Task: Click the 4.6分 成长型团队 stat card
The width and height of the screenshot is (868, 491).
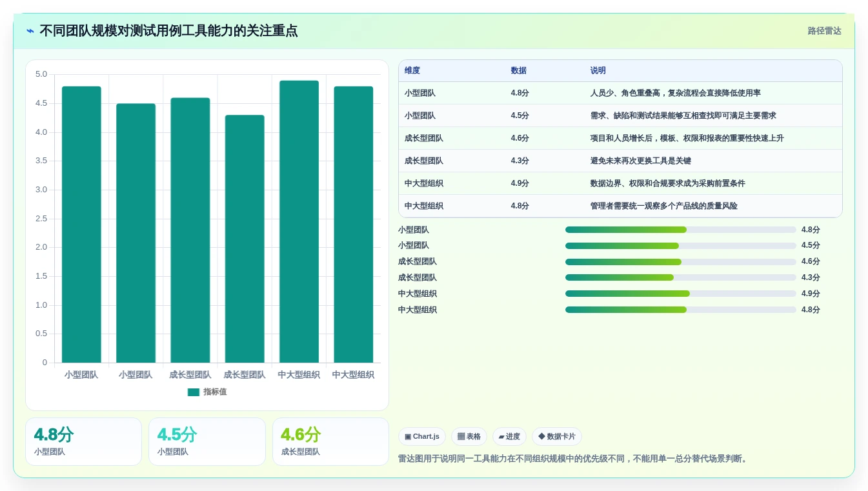Action: click(330, 442)
